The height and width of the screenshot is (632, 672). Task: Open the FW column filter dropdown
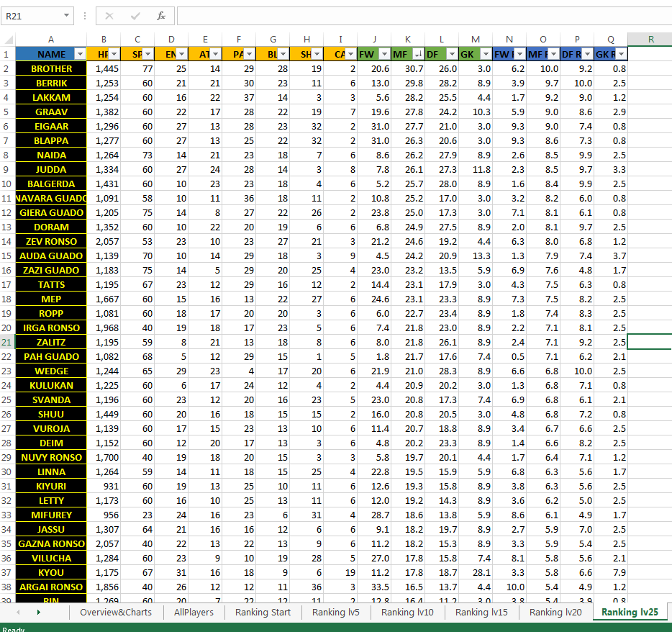pos(384,55)
